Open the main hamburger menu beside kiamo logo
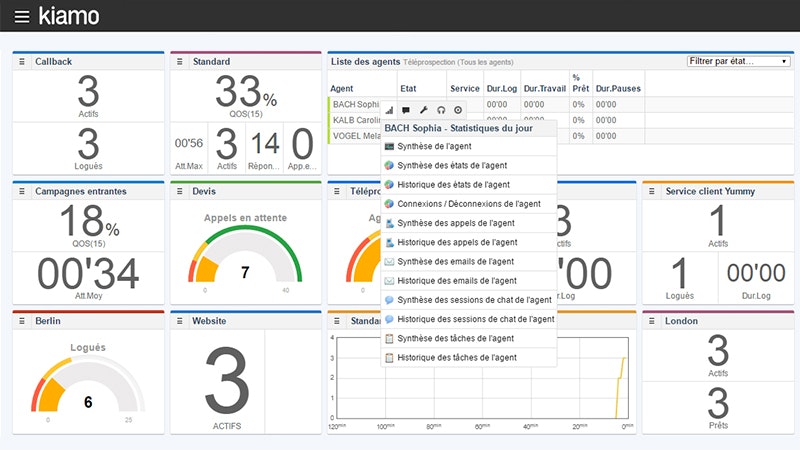The width and height of the screenshot is (800, 450). 22,17
